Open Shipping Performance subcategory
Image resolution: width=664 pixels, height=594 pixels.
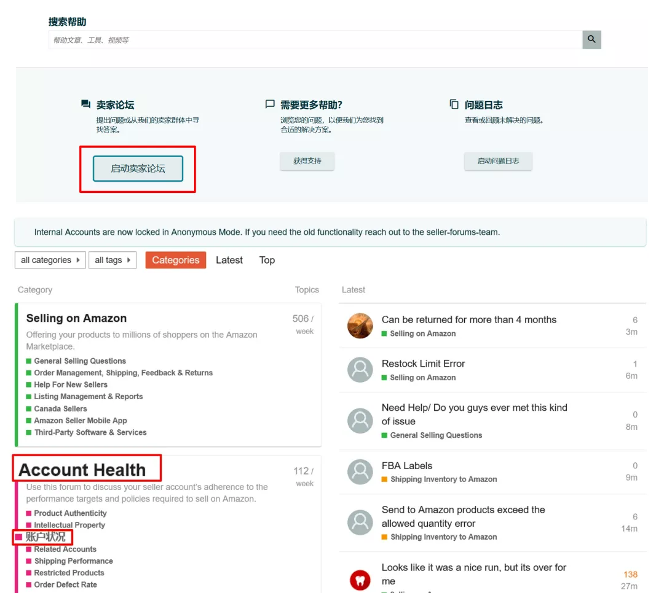(73, 561)
